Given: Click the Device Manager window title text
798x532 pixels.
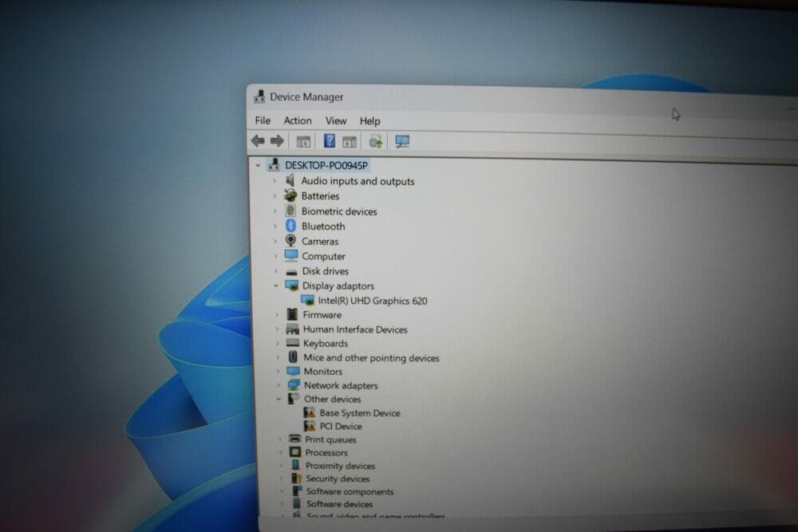Looking at the screenshot, I should [306, 97].
